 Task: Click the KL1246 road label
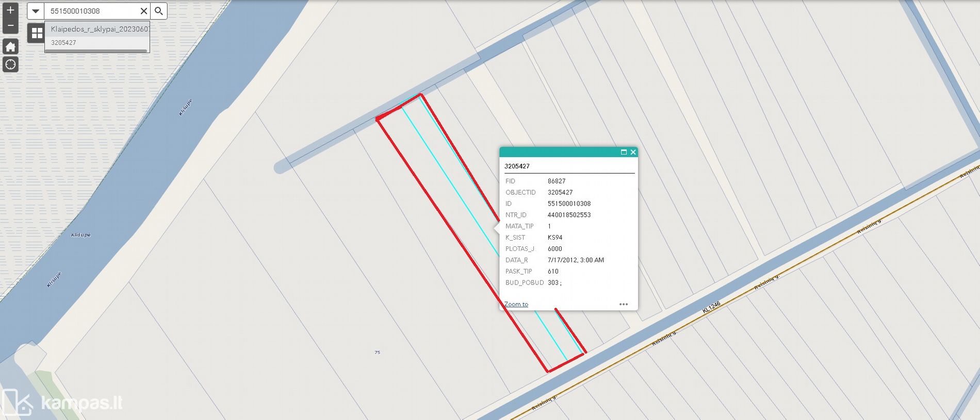tap(711, 308)
